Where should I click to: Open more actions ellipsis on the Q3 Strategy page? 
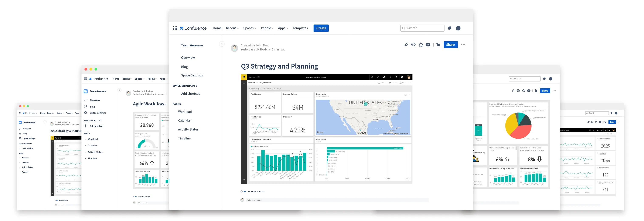point(463,44)
